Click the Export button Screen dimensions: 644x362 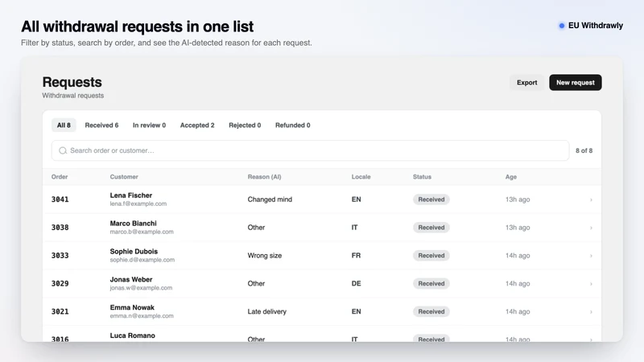click(x=527, y=83)
